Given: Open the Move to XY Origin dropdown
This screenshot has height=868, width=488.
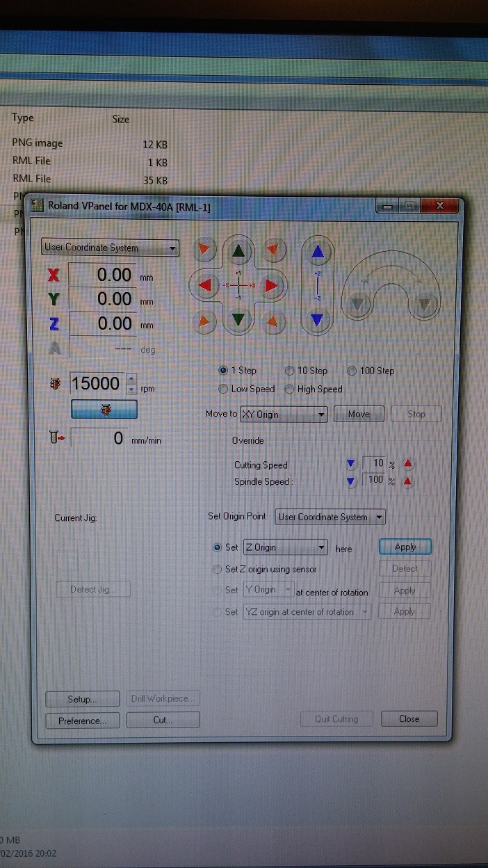Looking at the screenshot, I should 284,414.
